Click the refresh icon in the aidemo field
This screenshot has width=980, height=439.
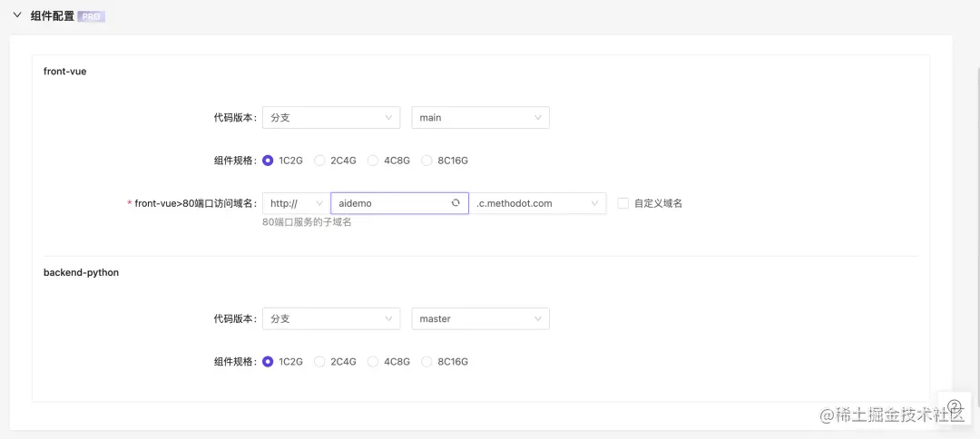[x=456, y=203]
